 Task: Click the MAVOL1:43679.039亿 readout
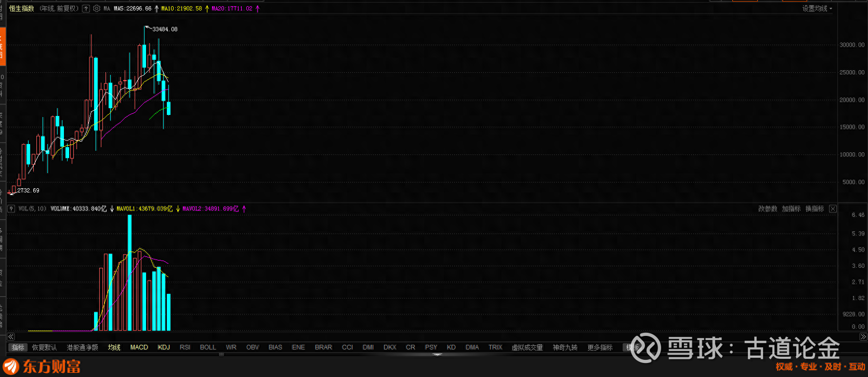click(x=144, y=209)
